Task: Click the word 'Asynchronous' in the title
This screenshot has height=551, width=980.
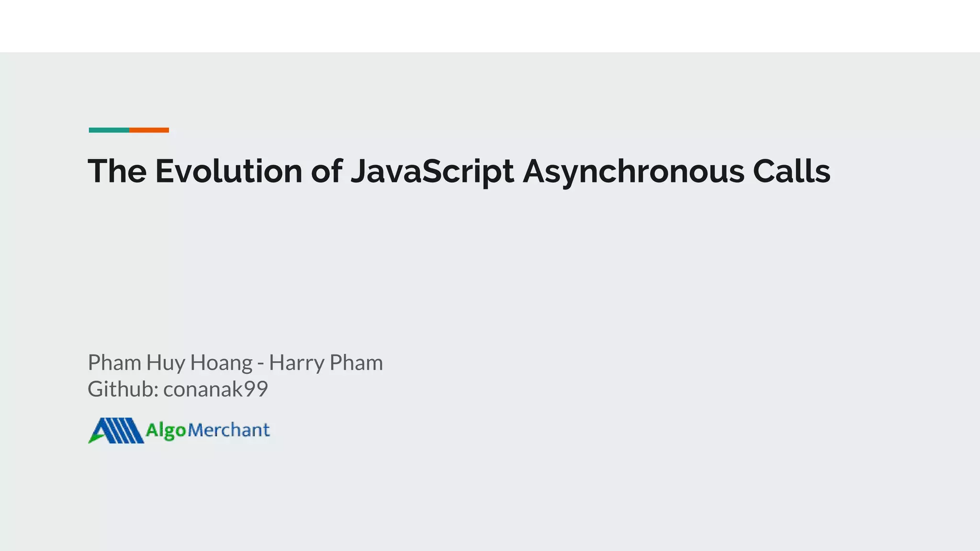Action: click(634, 171)
